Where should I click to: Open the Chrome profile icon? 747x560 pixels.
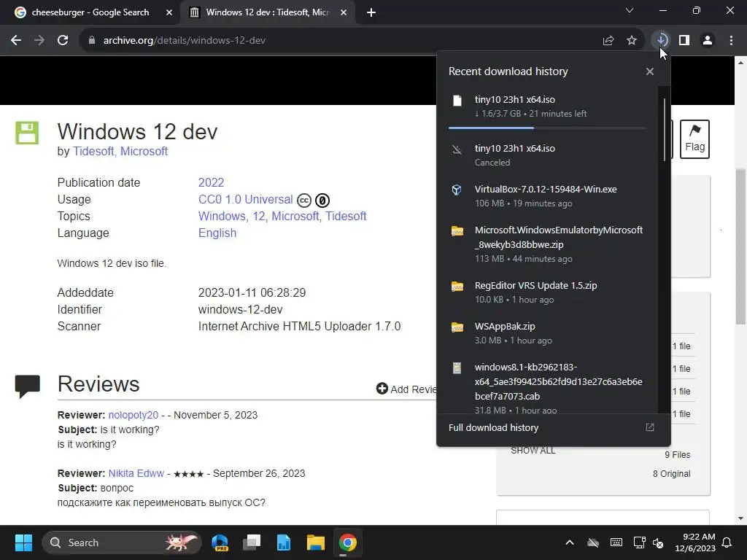coord(708,41)
